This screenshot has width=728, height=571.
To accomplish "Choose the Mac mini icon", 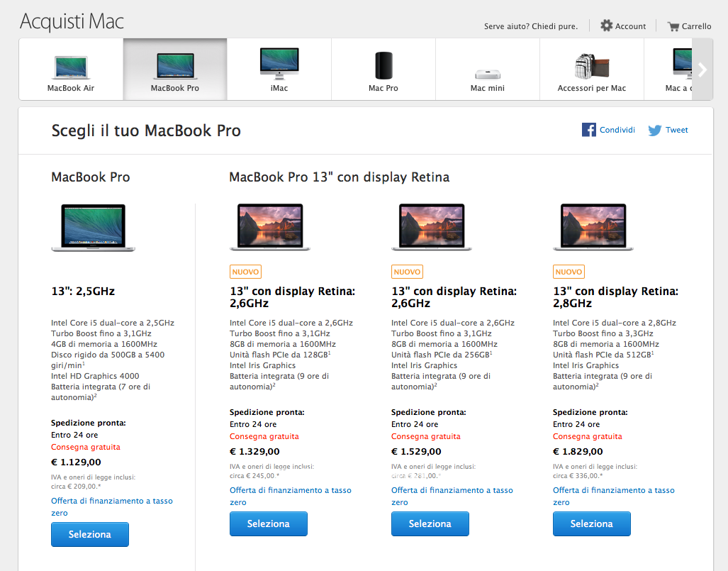I will coord(488,74).
